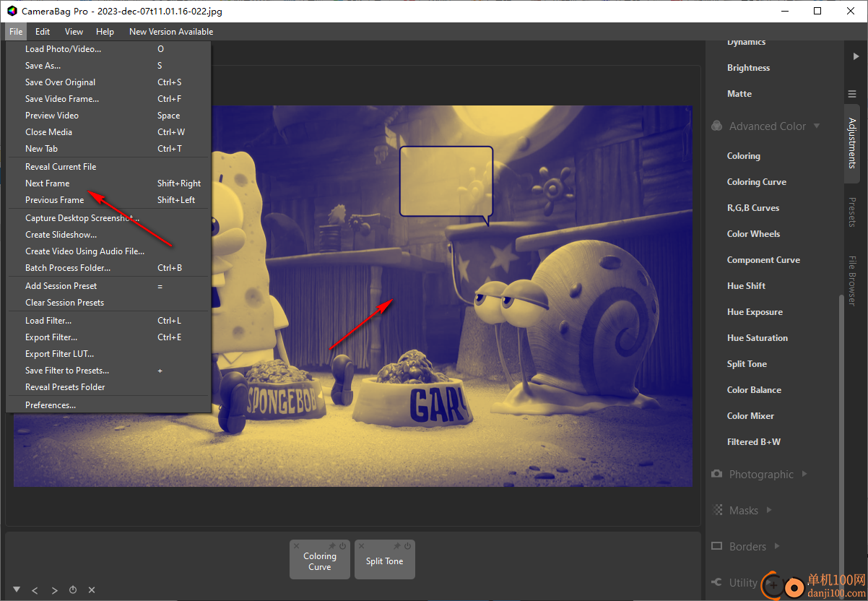Select Save Over Original menu entry
The width and height of the screenshot is (868, 601).
click(108, 82)
